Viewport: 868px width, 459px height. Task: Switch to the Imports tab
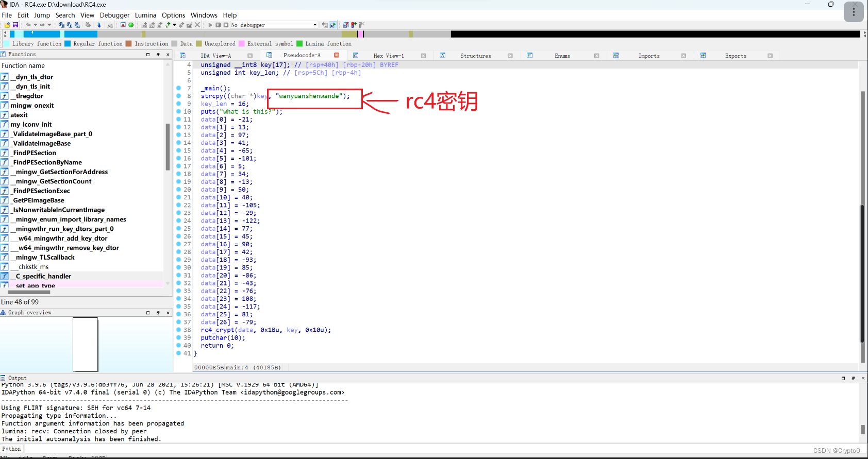click(x=649, y=56)
